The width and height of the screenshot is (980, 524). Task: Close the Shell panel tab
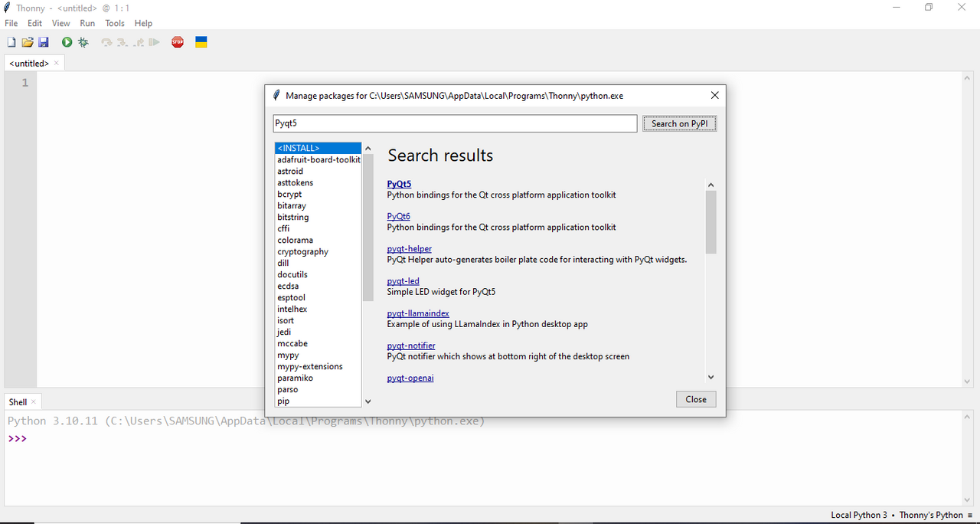(x=34, y=401)
